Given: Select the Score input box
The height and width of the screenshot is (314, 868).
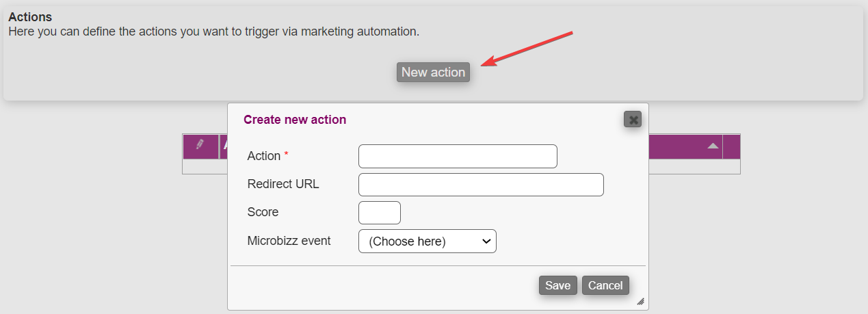Looking at the screenshot, I should pyautogui.click(x=380, y=213).
